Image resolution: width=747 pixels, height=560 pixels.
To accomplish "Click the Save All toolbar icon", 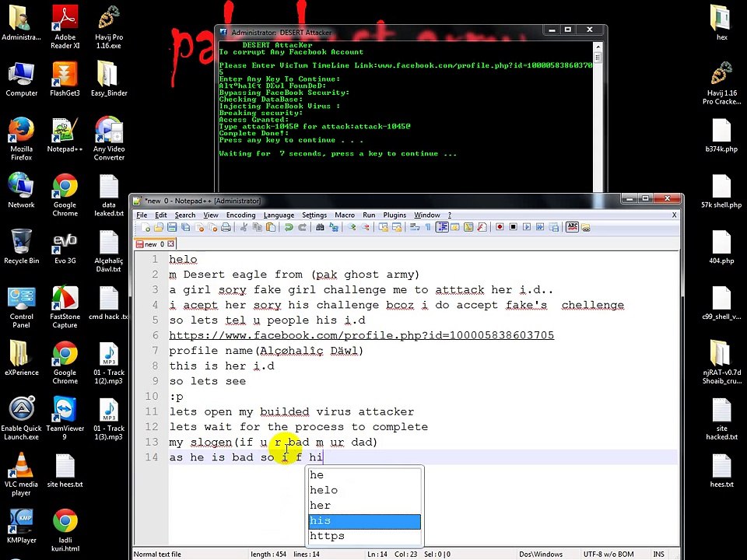I will [185, 228].
